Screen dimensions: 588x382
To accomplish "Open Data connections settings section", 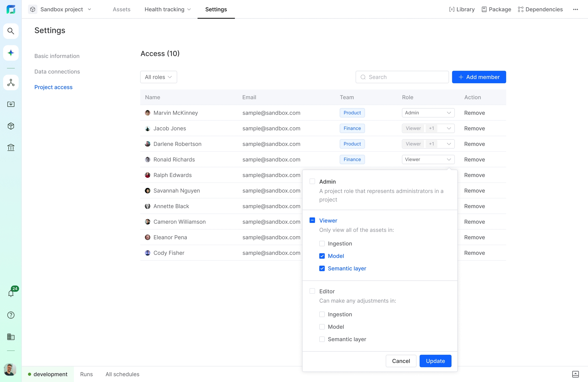I will 57,71.
